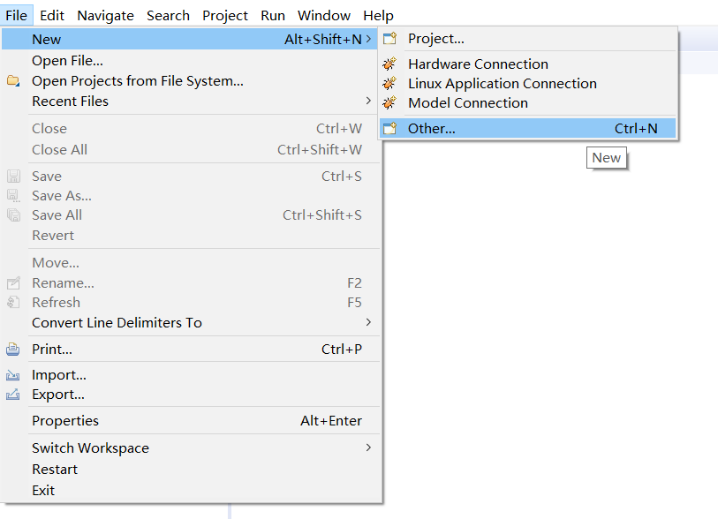Expand Convert Line Delimiters To submenu

368,322
